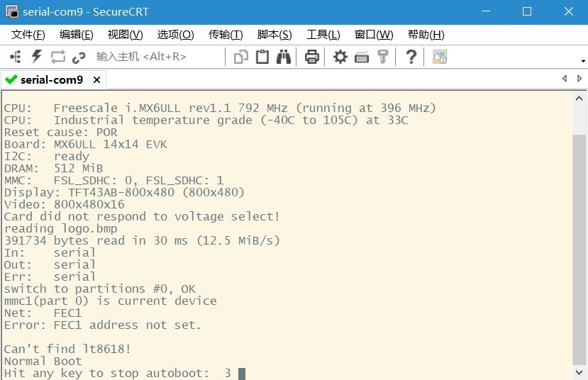The image size is (588, 380).
Task: Click the SecureCRT app icon in title bar
Action: (12, 11)
